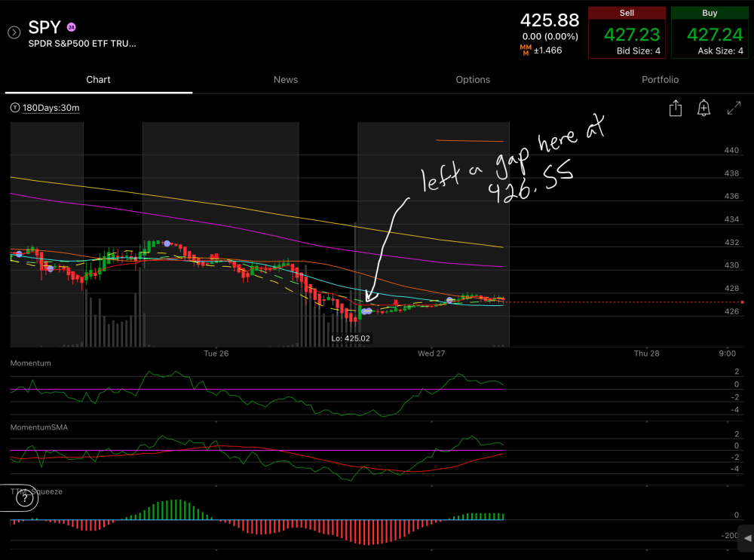Click the 430 price axis label
Image resolution: width=754 pixels, height=560 pixels.
[731, 265]
